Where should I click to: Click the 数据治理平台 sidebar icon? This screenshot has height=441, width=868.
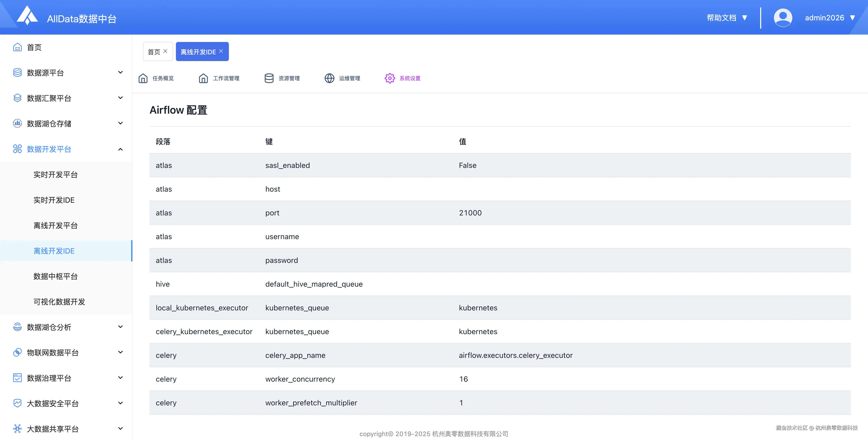click(17, 378)
